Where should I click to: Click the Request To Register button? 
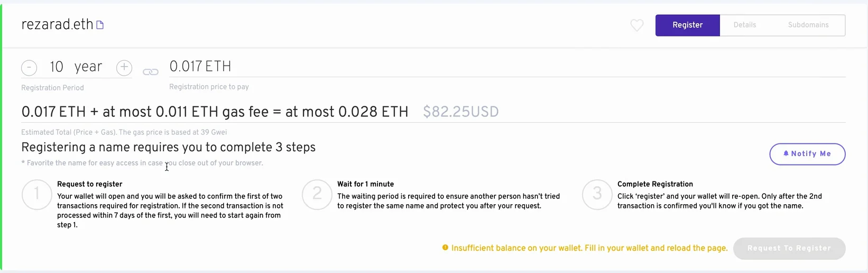click(x=789, y=248)
